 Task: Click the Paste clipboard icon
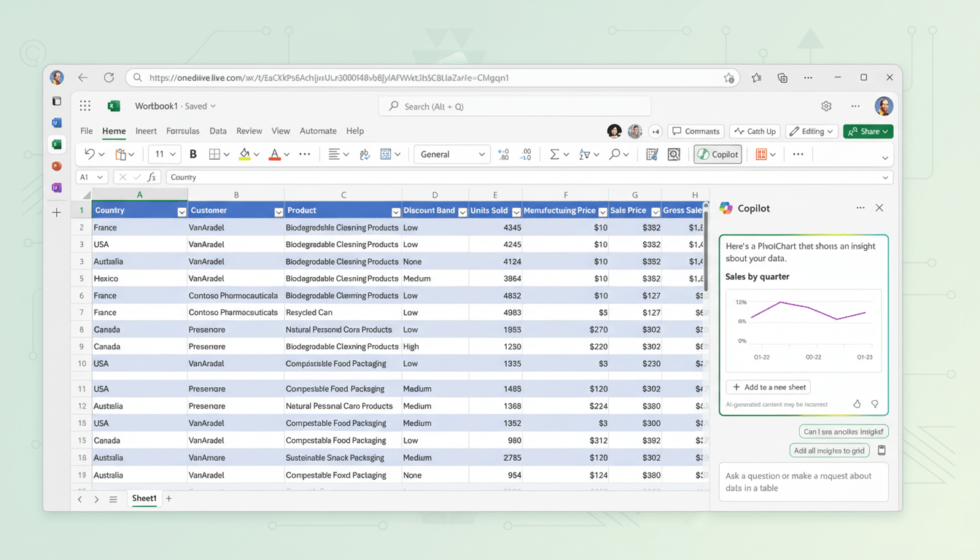tap(122, 154)
